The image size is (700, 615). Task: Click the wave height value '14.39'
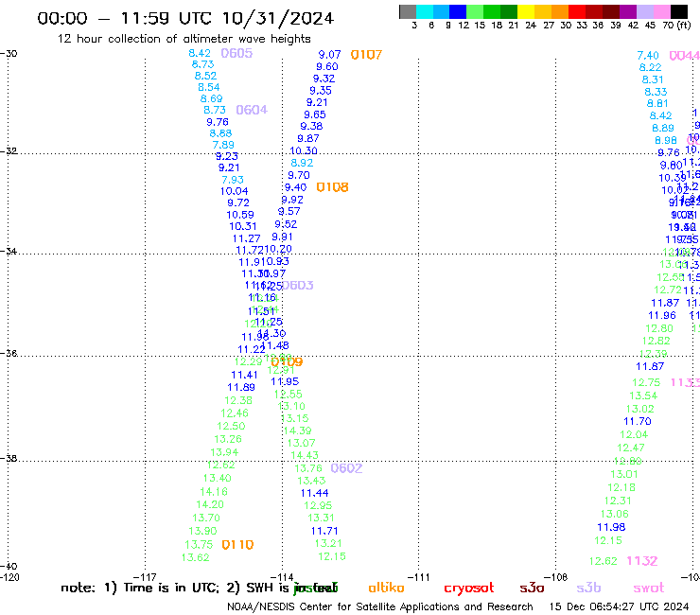(298, 431)
